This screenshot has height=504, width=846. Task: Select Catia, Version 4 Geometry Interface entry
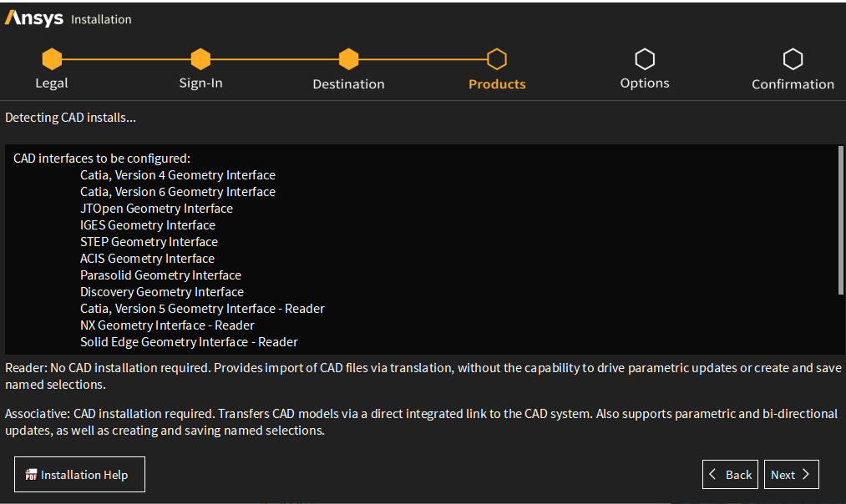click(177, 175)
